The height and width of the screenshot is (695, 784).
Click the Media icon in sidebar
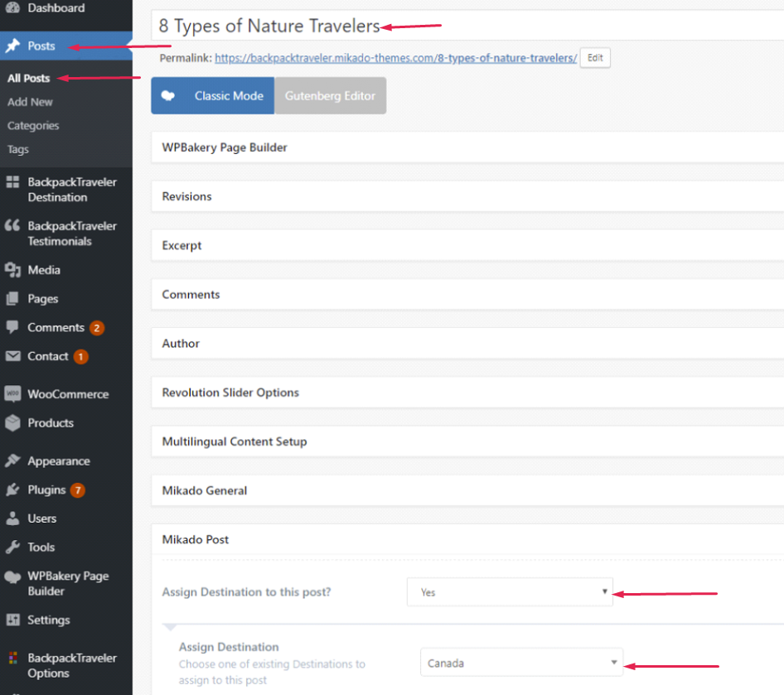12,270
